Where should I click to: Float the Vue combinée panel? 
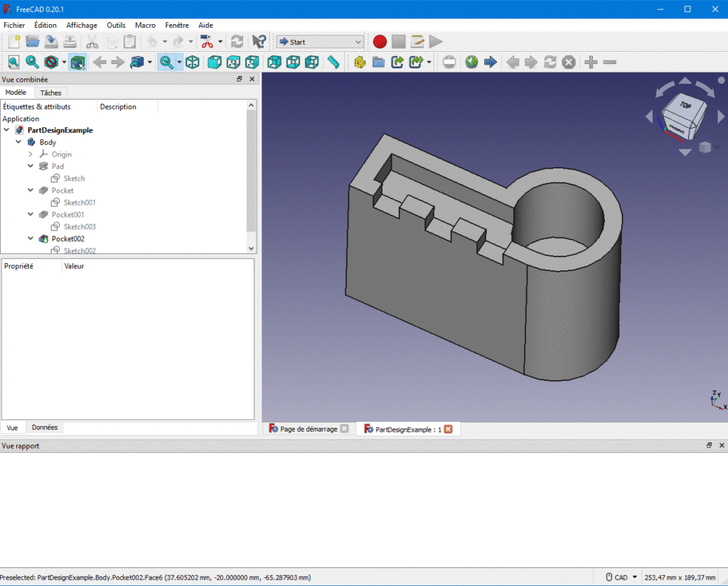[x=240, y=80]
